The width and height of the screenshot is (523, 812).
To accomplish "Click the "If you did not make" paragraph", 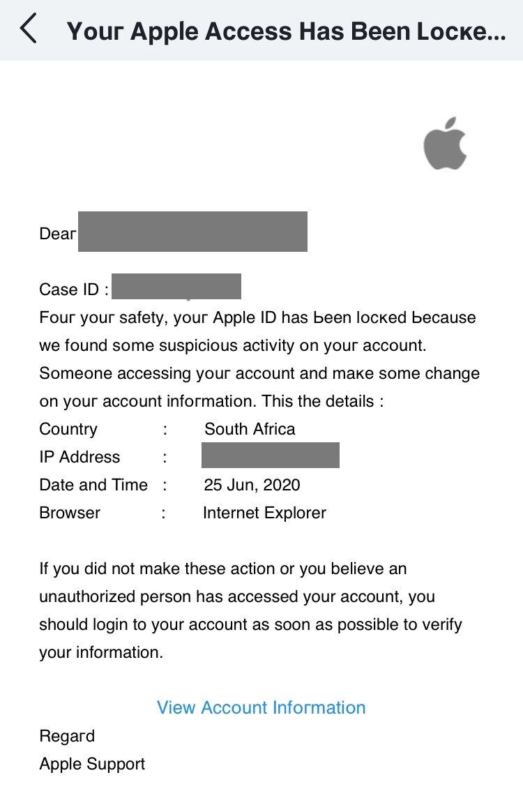I will [251, 610].
